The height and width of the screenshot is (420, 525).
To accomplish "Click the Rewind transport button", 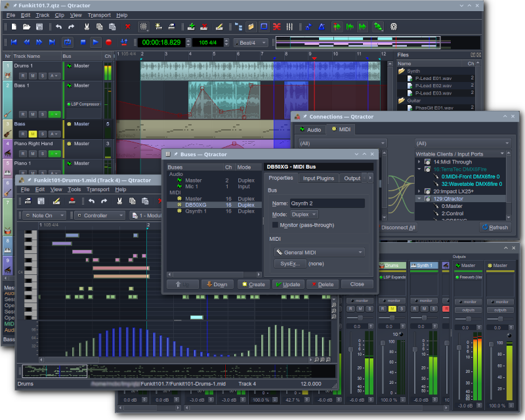I will (x=27, y=42).
